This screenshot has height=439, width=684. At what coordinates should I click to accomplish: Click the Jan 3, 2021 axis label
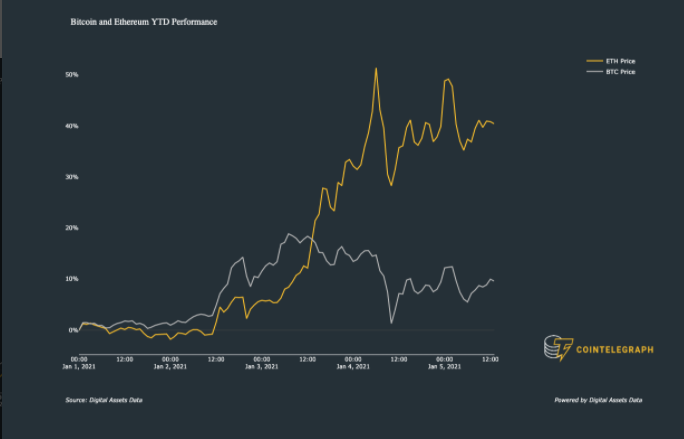point(262,367)
